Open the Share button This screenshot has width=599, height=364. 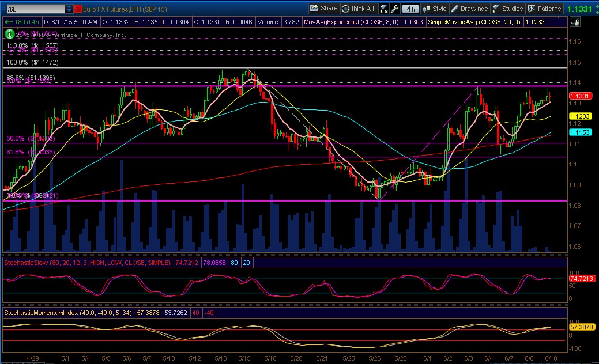pos(323,9)
